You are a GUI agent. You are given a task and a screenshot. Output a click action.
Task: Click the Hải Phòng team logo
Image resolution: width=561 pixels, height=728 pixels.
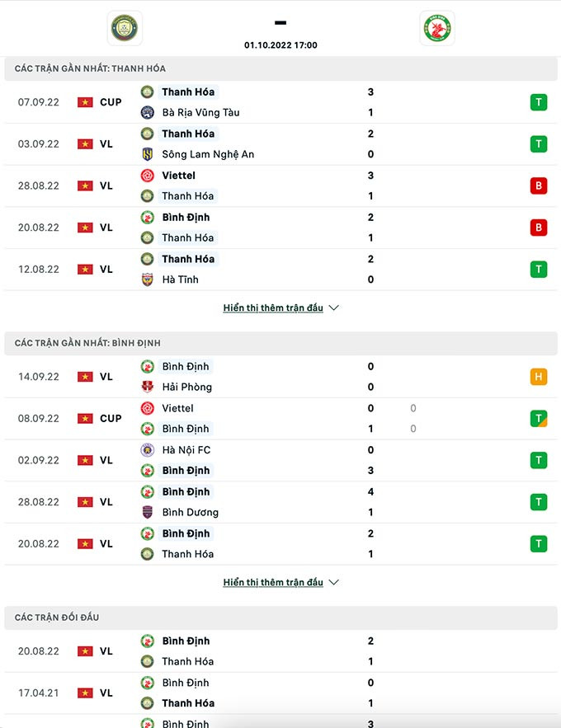coord(148,387)
